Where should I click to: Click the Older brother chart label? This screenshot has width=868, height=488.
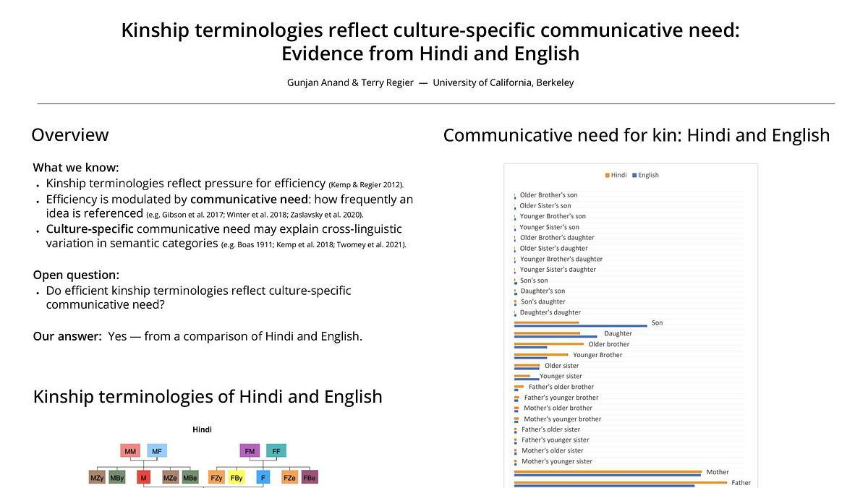click(x=608, y=344)
